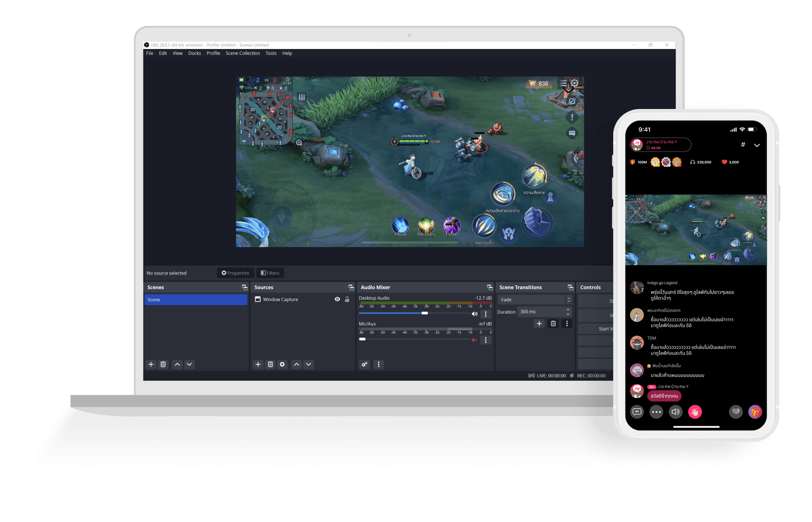Move source up in Sources list
The height and width of the screenshot is (522, 812).
pos(296,364)
